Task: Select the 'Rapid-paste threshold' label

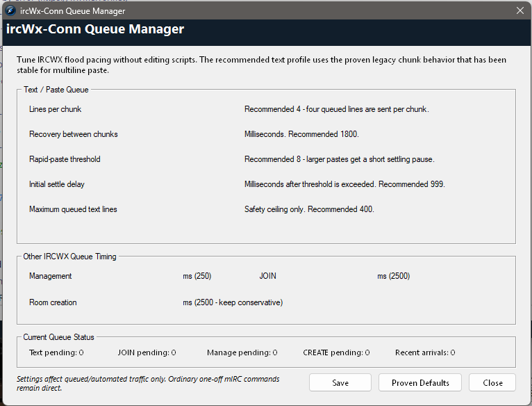Action: tap(65, 159)
